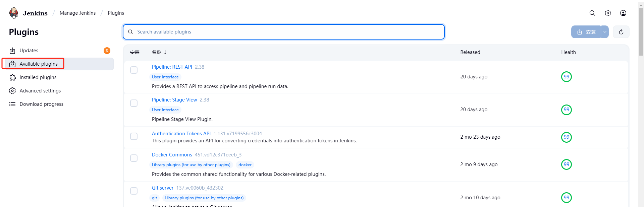Click the Updates download icon in sidebar
The image size is (644, 207).
click(x=12, y=51)
